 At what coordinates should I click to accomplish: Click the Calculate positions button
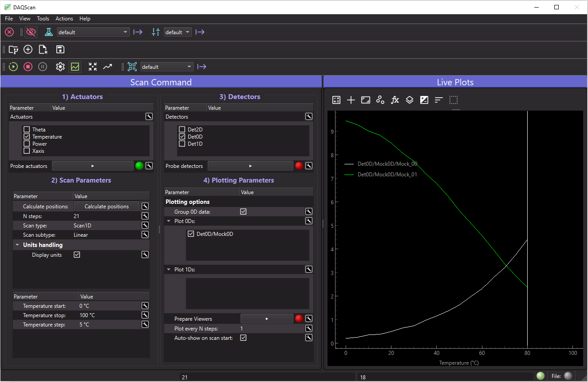tap(107, 207)
